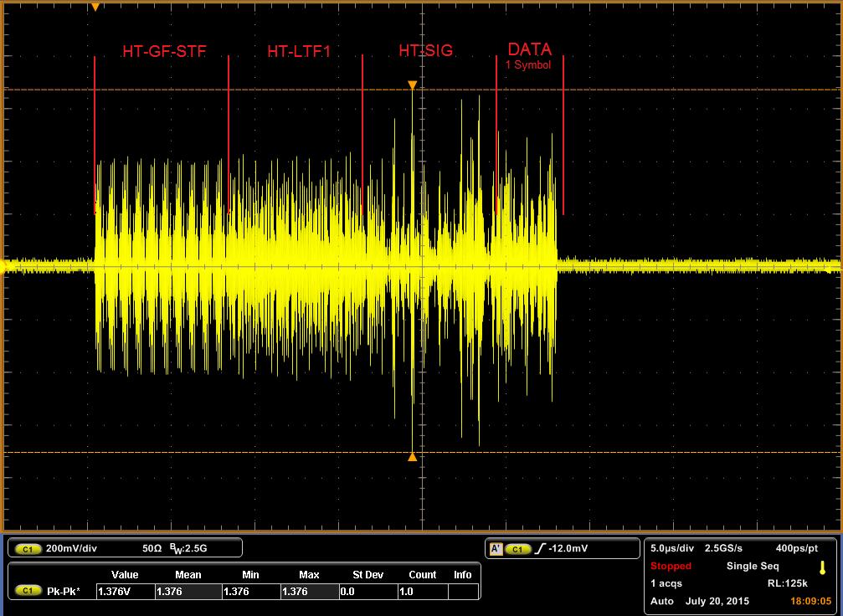Click the St Dev 0.0 cell
Image resolution: width=843 pixels, height=616 pixels.
(x=368, y=591)
